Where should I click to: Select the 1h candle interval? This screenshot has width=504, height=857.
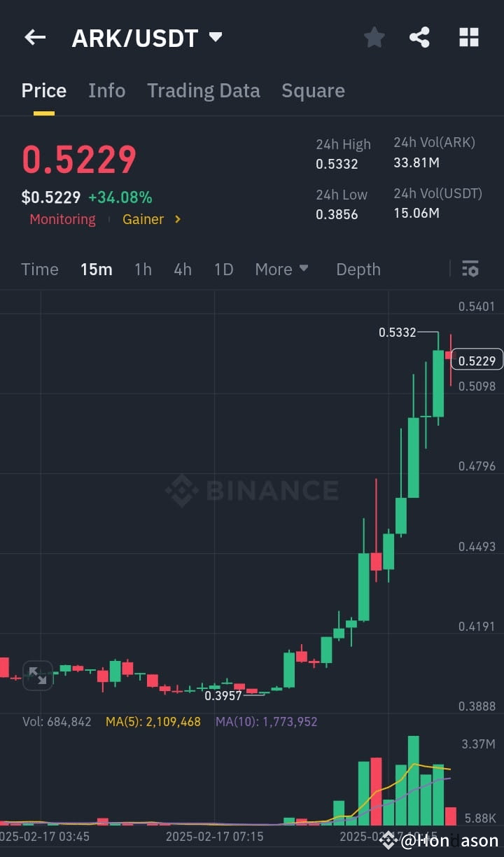pyautogui.click(x=143, y=269)
